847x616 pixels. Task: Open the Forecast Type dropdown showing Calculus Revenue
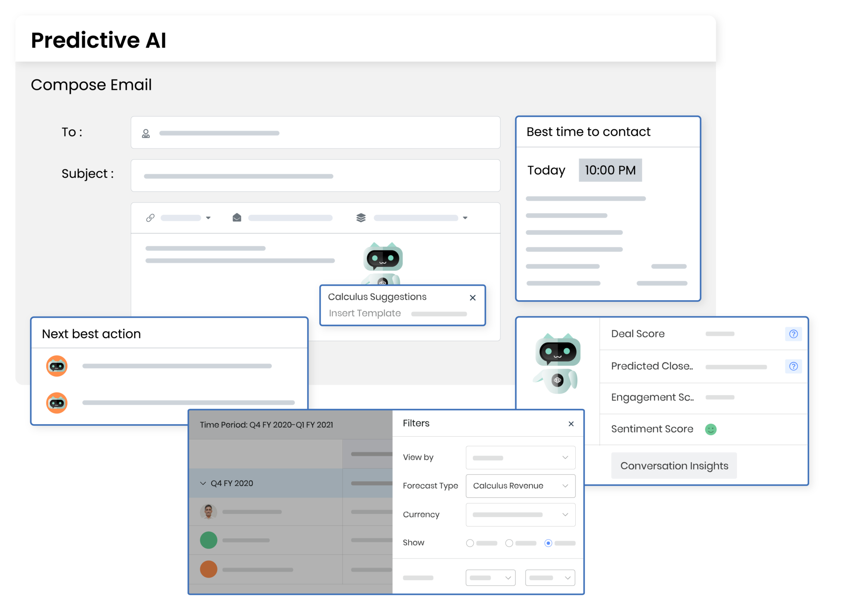(520, 486)
